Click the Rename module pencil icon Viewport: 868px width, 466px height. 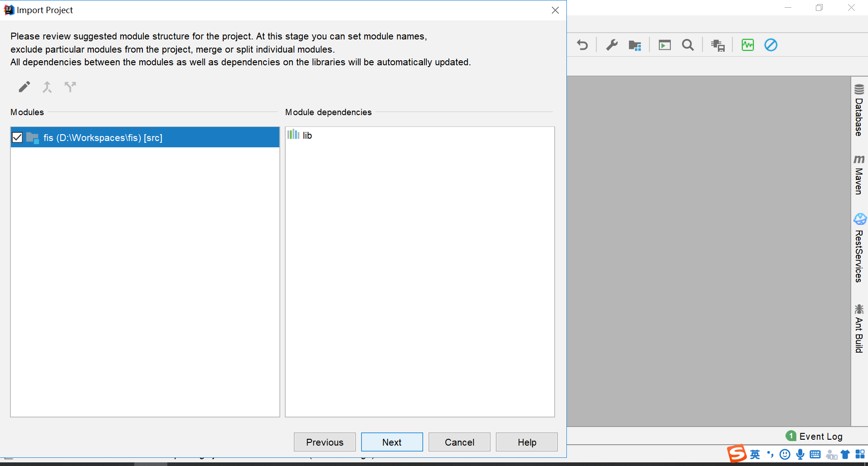pos(24,87)
